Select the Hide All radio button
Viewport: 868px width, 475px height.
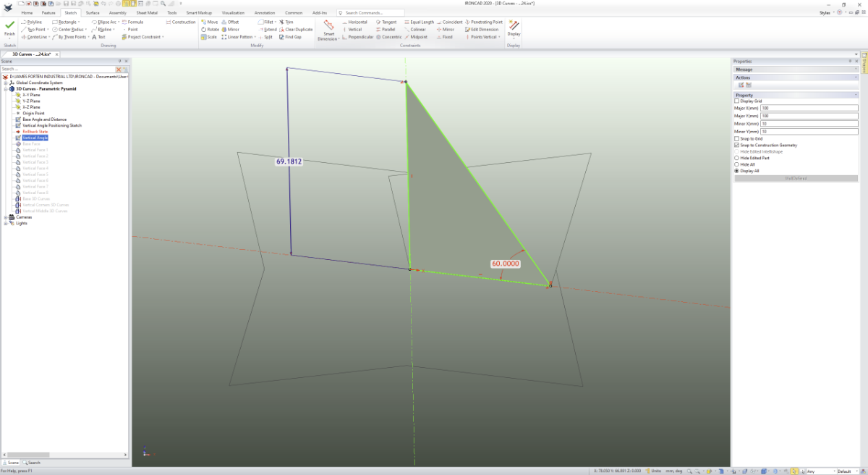pyautogui.click(x=737, y=164)
